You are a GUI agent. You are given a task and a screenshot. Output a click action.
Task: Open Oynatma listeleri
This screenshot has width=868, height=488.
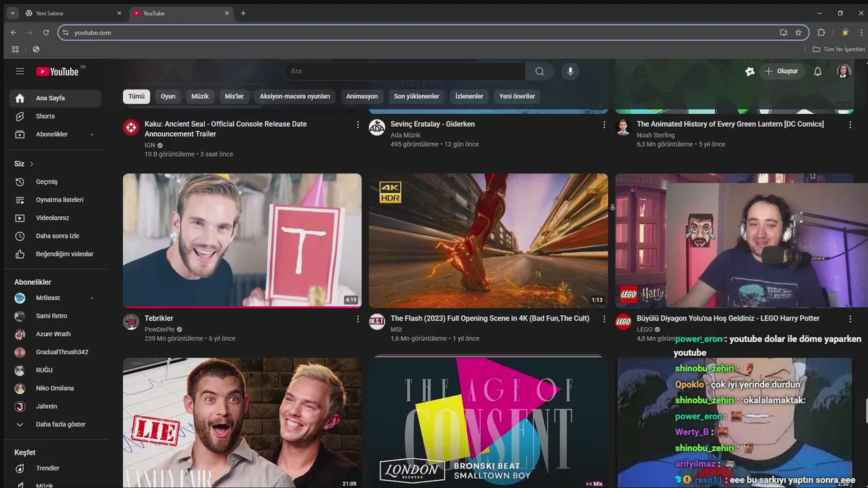click(x=56, y=200)
